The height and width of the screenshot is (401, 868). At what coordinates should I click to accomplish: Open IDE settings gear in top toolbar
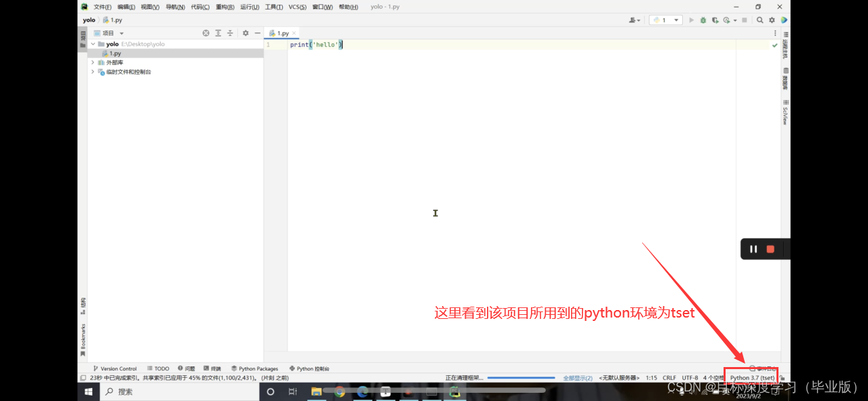772,20
